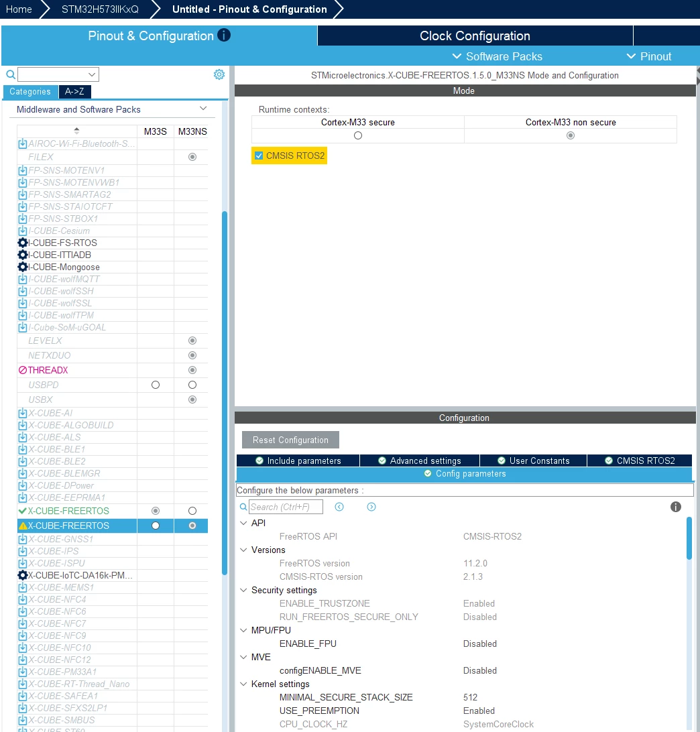Select the Cortex-M33 secure runtime context
Screen dimensions: 700x732
click(x=358, y=135)
